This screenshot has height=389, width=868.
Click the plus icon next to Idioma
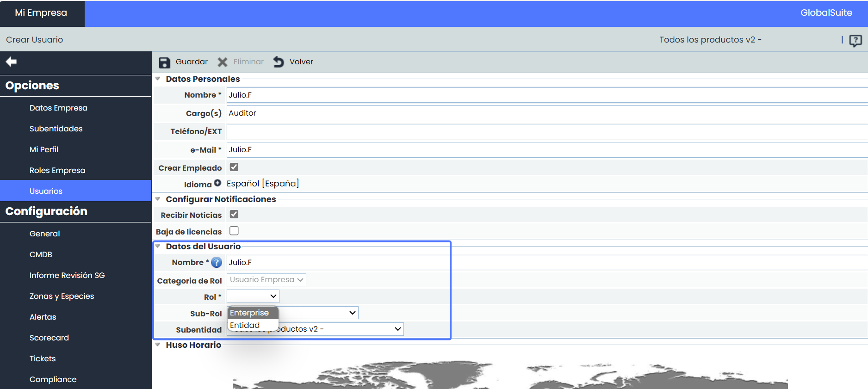click(217, 183)
